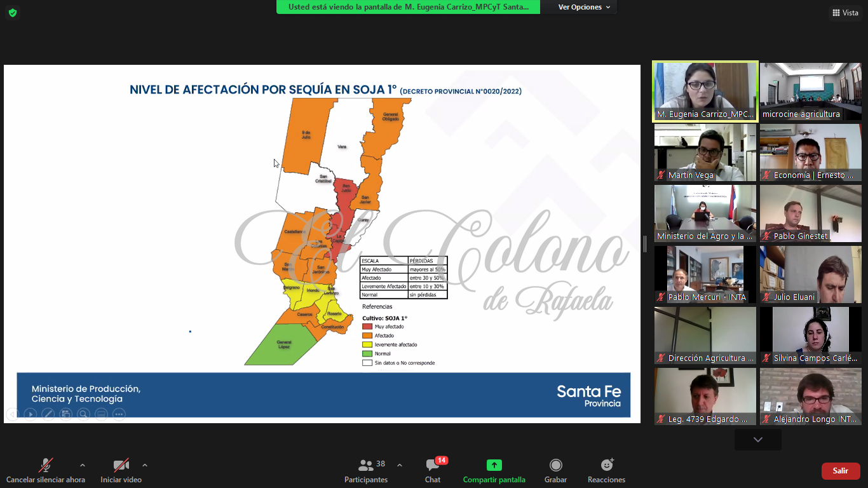868x488 pixels.
Task: Click Salir to leave the meeting
Action: coord(840,471)
